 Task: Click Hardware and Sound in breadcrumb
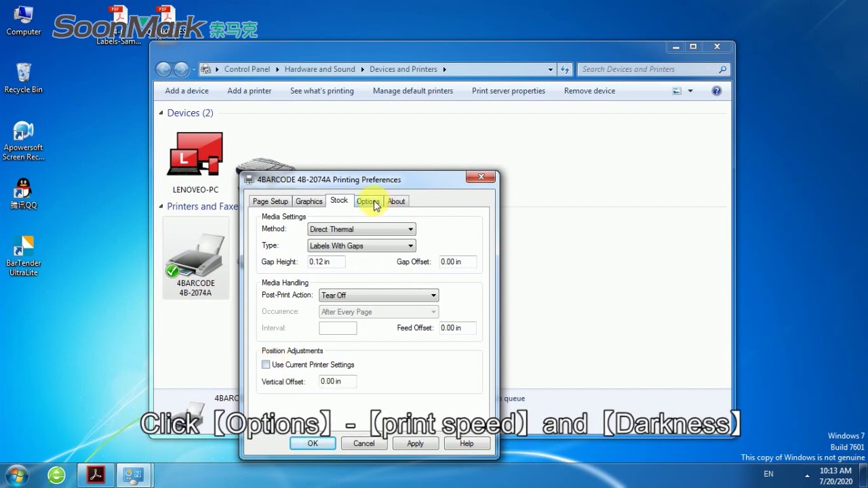click(x=319, y=69)
